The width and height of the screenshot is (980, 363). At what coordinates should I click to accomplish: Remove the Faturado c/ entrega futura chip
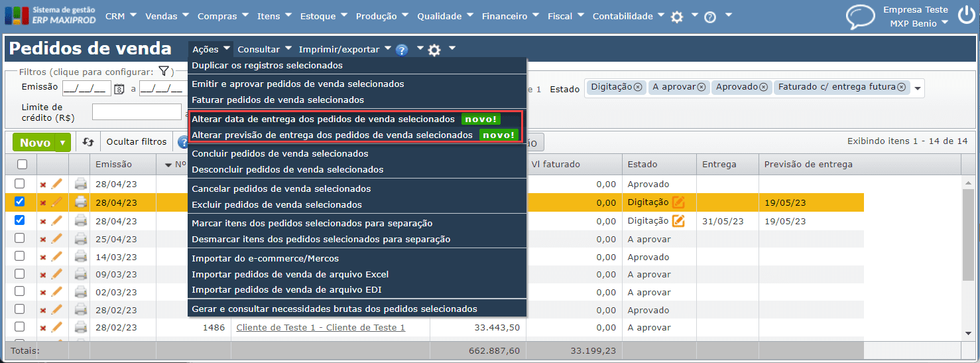point(901,87)
